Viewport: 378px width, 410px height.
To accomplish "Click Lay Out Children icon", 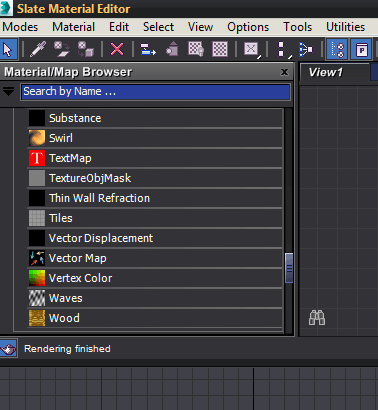I will (x=306, y=49).
